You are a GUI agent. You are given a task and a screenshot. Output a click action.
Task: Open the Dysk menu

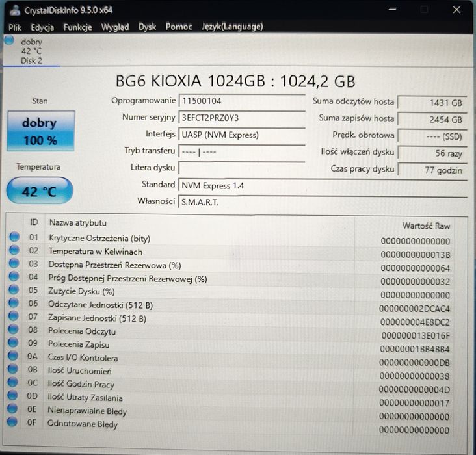147,27
